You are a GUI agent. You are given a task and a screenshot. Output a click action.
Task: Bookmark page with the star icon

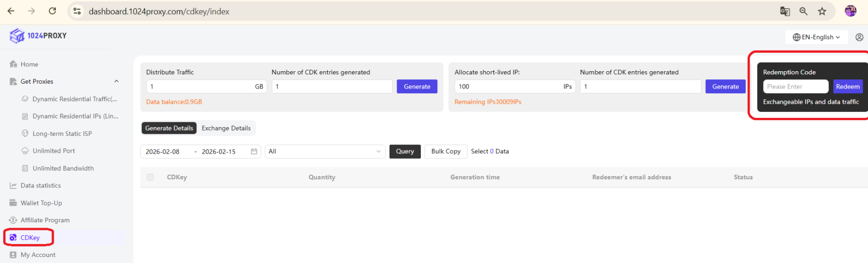point(822,11)
